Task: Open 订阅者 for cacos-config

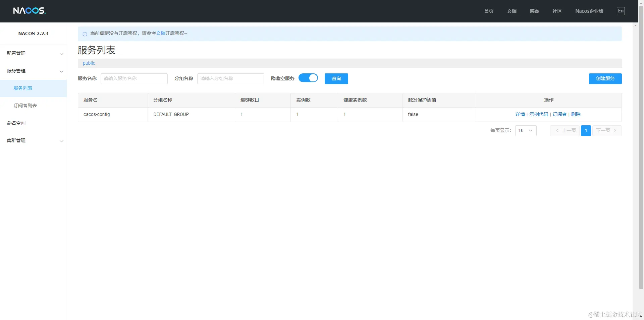Action: 559,115
